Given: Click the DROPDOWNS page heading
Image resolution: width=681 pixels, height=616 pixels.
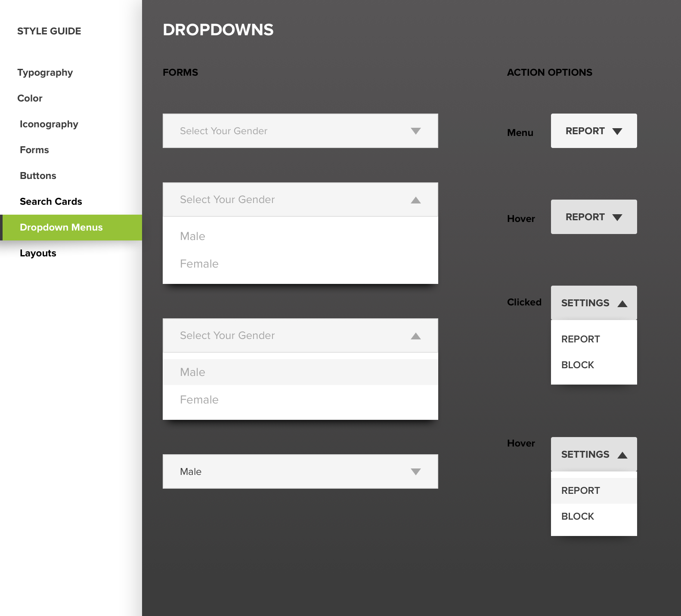Looking at the screenshot, I should 218,30.
